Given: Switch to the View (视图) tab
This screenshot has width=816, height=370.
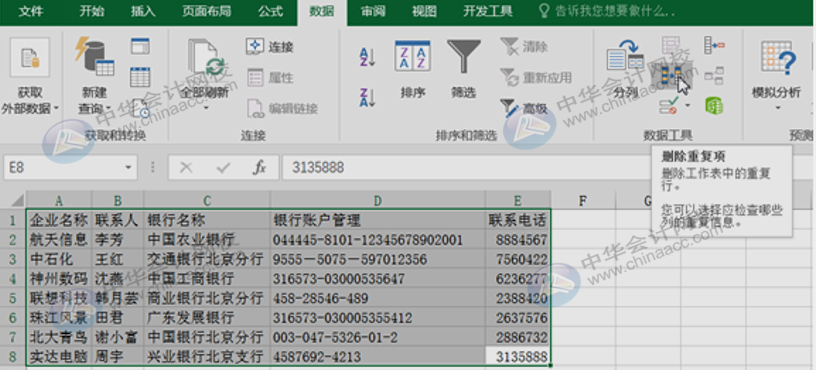Looking at the screenshot, I should (x=424, y=11).
